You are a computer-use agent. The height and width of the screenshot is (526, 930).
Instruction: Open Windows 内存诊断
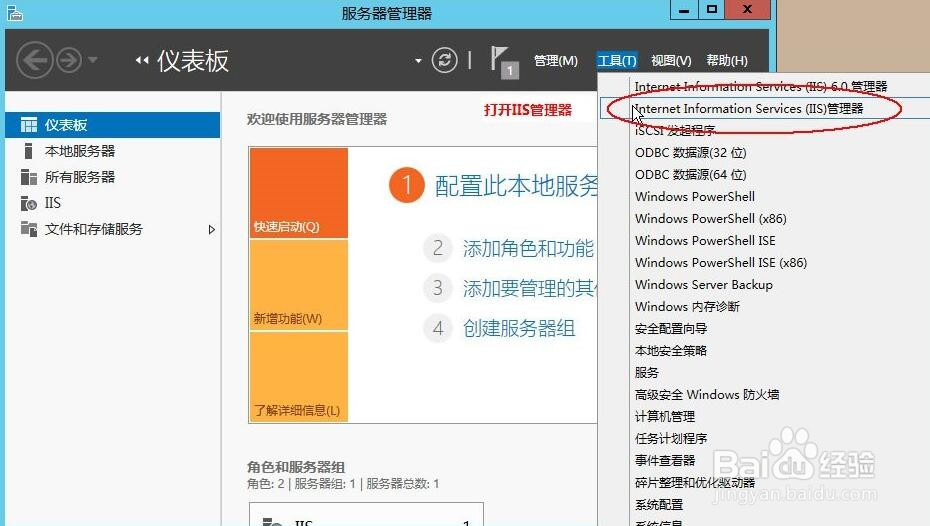[x=687, y=307]
